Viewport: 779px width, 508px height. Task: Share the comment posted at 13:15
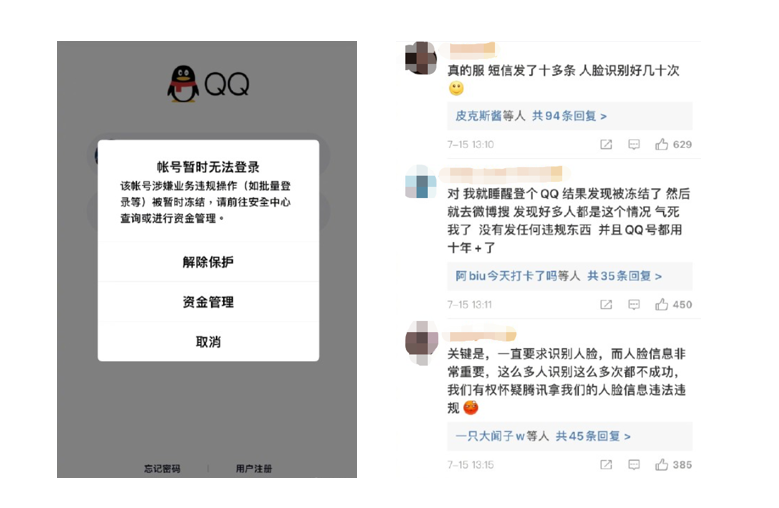click(606, 465)
